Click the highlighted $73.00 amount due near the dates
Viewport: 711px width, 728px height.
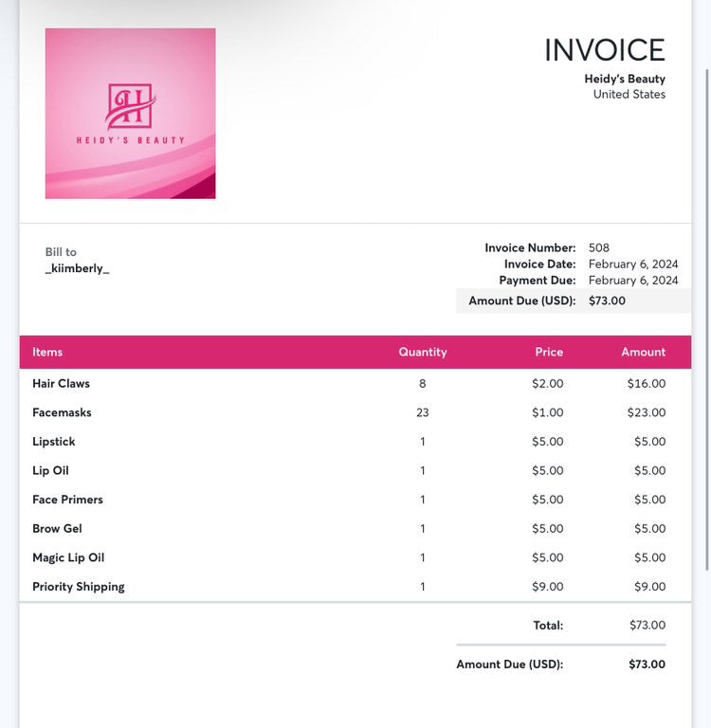point(607,300)
